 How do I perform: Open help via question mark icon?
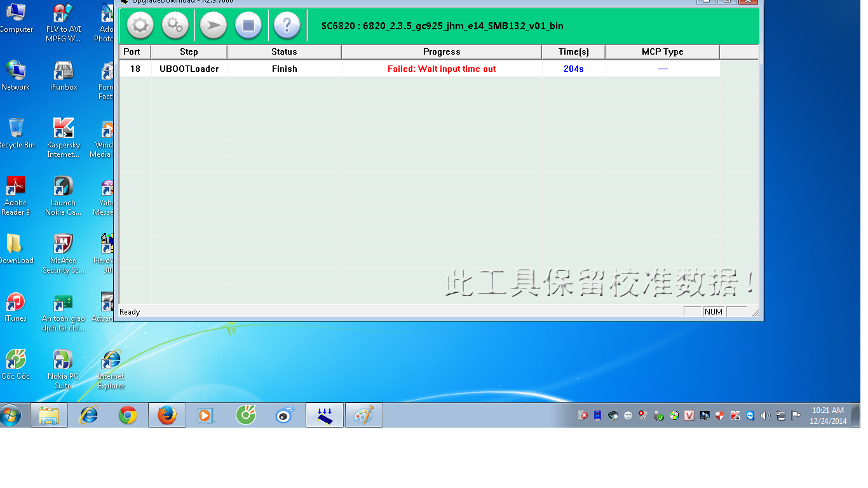pyautogui.click(x=287, y=26)
